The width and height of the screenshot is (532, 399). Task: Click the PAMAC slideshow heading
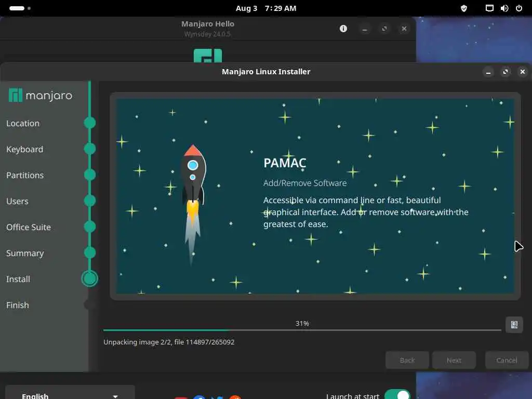pos(285,163)
